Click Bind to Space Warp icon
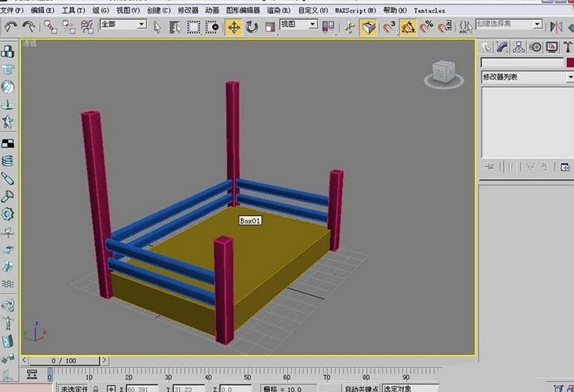The image size is (574, 392). click(87, 27)
